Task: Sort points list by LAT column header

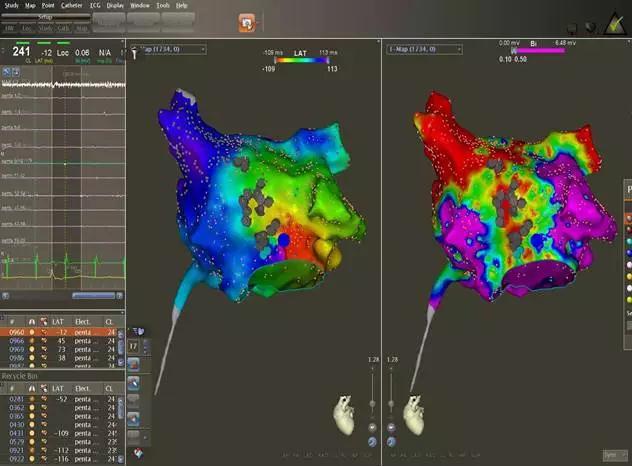Action: click(x=58, y=322)
